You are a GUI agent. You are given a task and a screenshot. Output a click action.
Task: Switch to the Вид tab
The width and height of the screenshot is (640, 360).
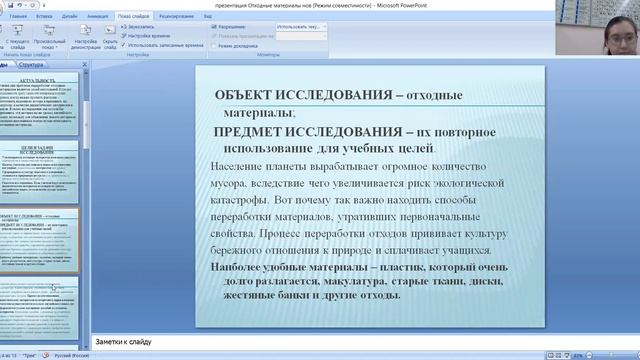(x=208, y=16)
